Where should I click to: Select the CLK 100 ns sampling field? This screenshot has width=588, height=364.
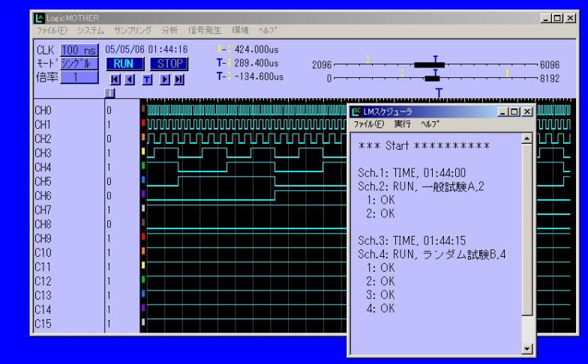point(79,50)
